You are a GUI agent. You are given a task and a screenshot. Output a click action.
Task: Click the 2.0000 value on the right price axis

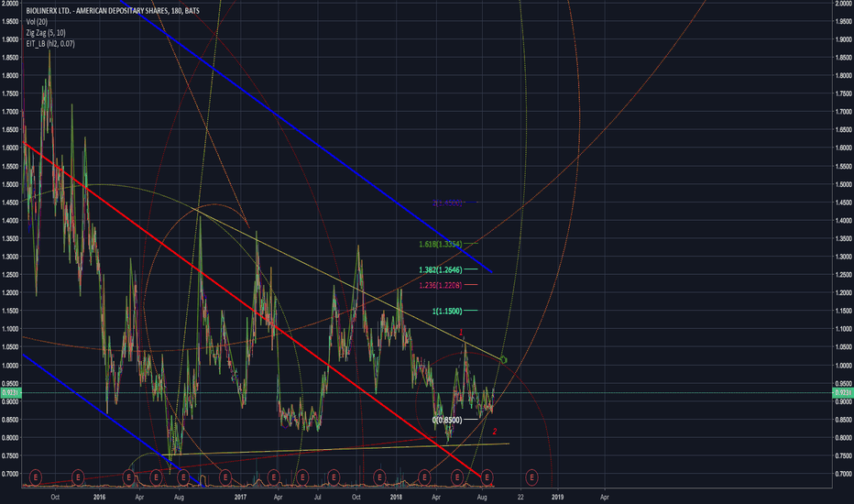click(843, 4)
